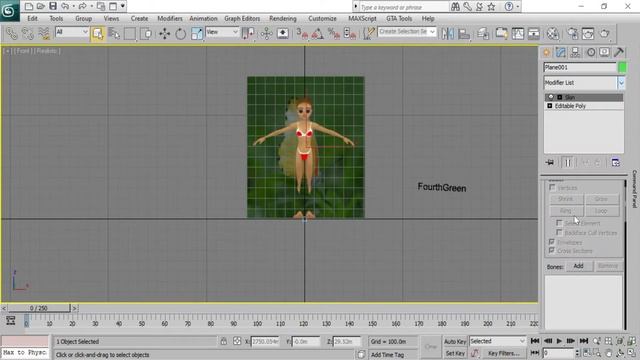Redo the action with the redo arrow

[x=82, y=6]
